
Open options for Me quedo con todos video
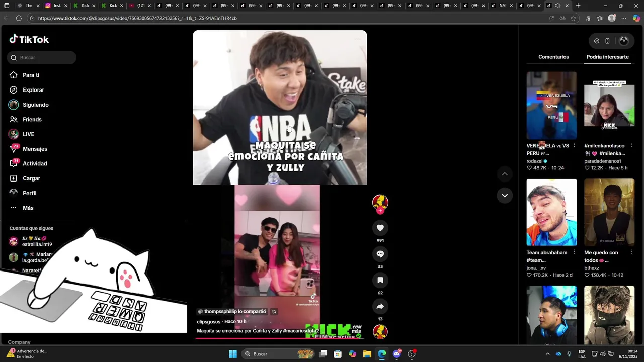pyautogui.click(x=631, y=253)
